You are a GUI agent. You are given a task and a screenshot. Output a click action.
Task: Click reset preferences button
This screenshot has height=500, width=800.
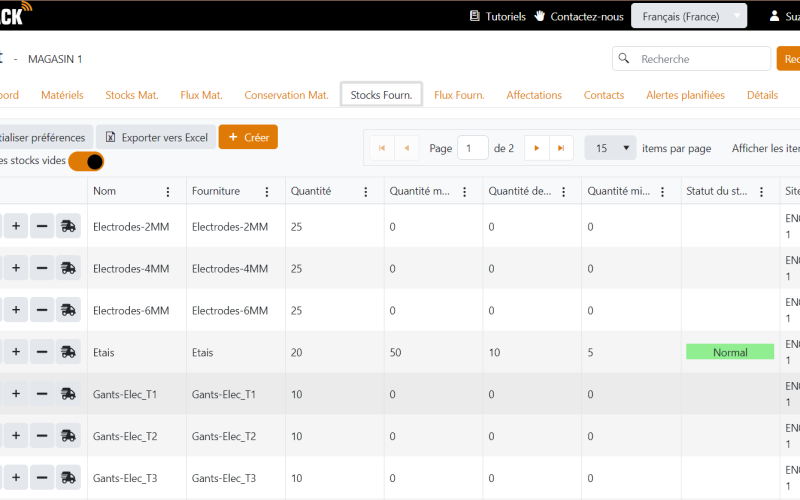(45, 137)
